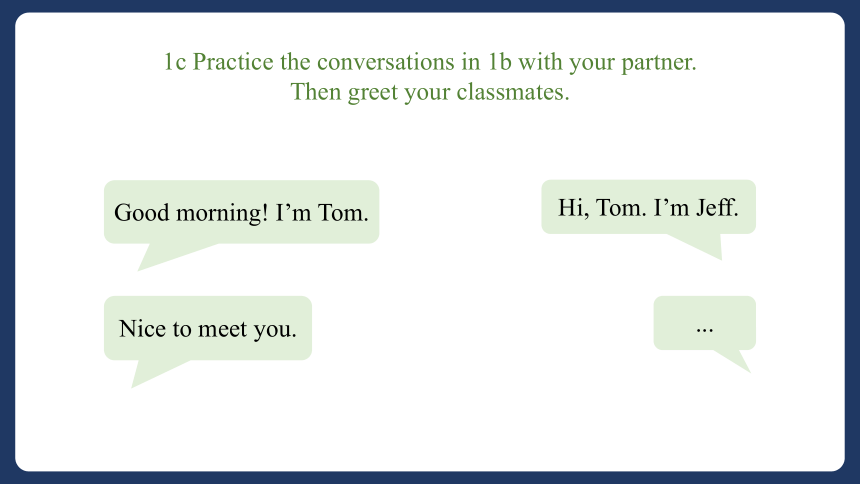Image resolution: width=860 pixels, height=484 pixels.
Task: Click the word "classmates" in the heading
Action: click(510, 92)
